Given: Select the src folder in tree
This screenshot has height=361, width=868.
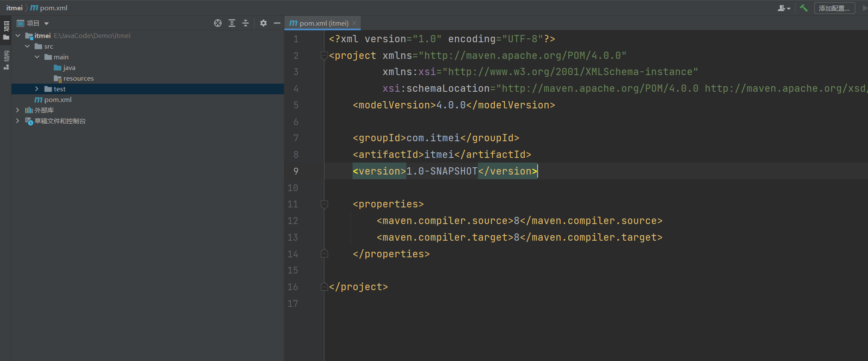Looking at the screenshot, I should coord(44,46).
